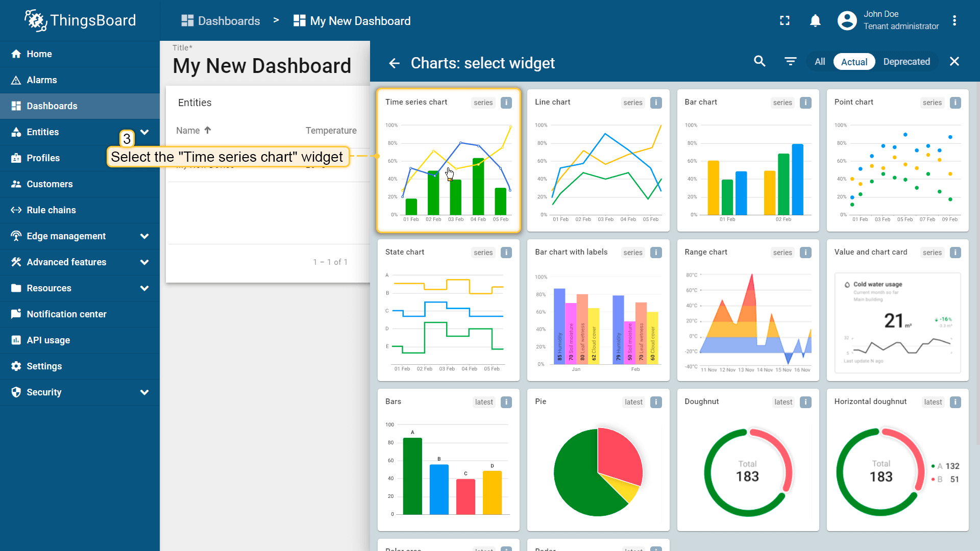This screenshot has width=980, height=551.
Task: Select the All filter toggle
Action: (820, 62)
